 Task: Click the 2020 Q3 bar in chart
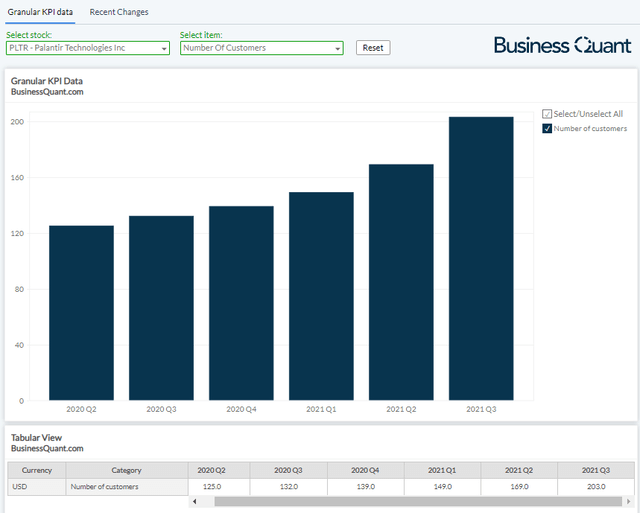[161, 308]
